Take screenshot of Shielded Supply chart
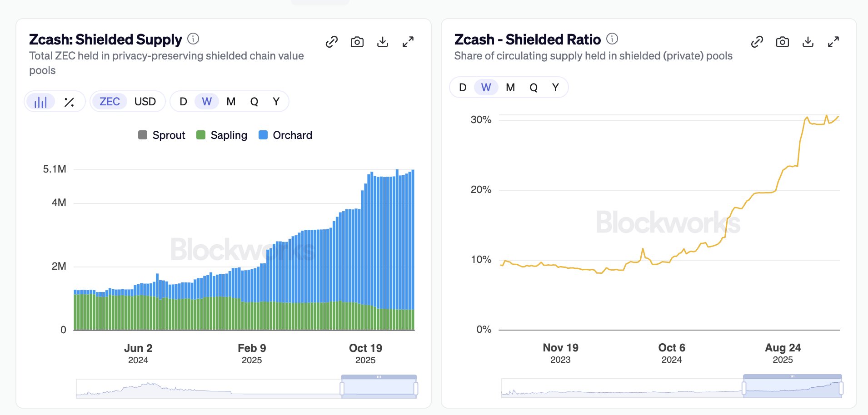This screenshot has height=415, width=868. coord(357,42)
